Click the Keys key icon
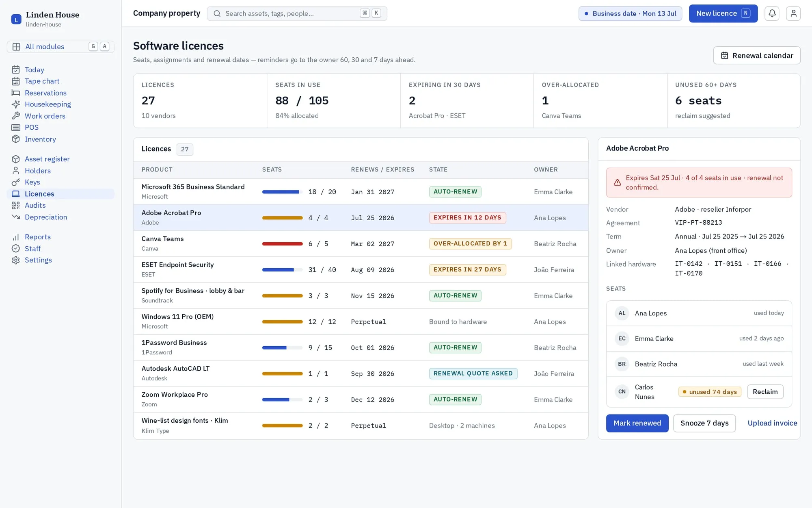Screen dimensions: 812x508 click(x=16, y=182)
